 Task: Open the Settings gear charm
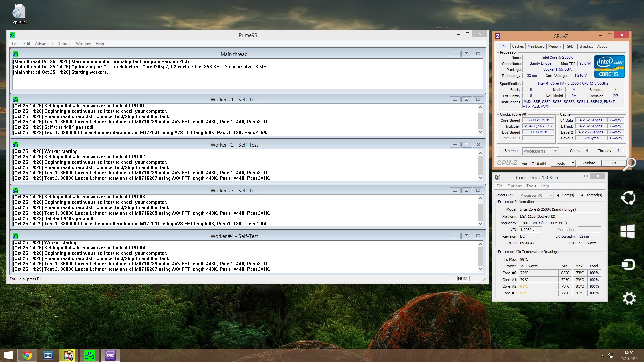pyautogui.click(x=629, y=298)
